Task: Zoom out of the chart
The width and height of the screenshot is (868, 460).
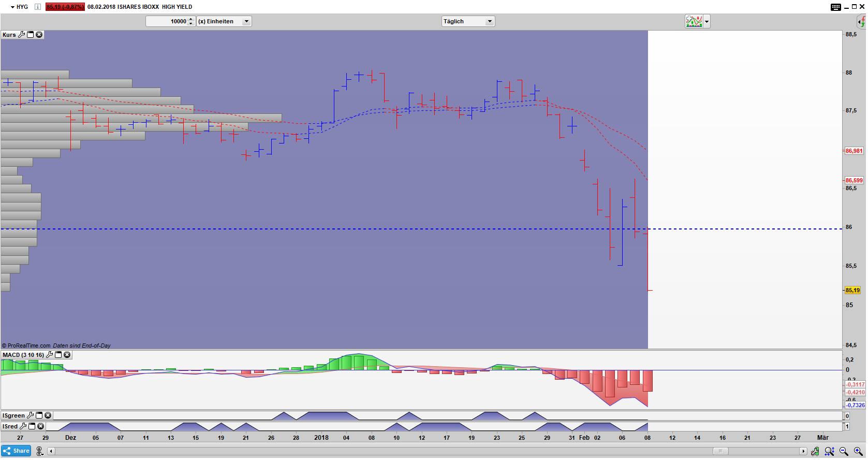Action: click(844, 451)
